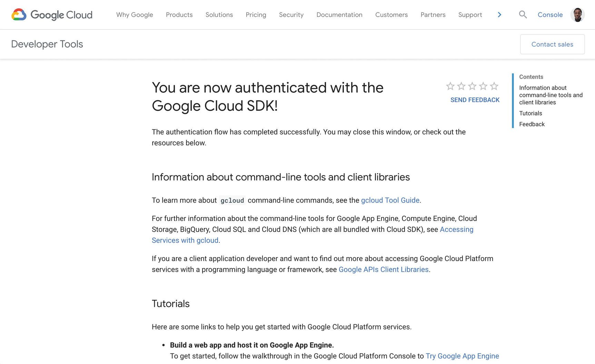
Task: Rate the page one star
Action: pos(450,86)
